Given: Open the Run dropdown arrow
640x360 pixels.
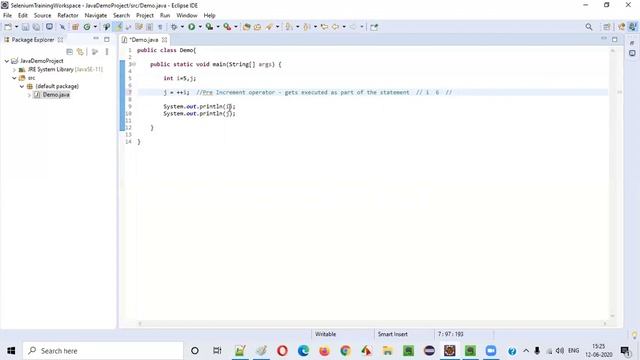Looking at the screenshot, I should coord(200,27).
